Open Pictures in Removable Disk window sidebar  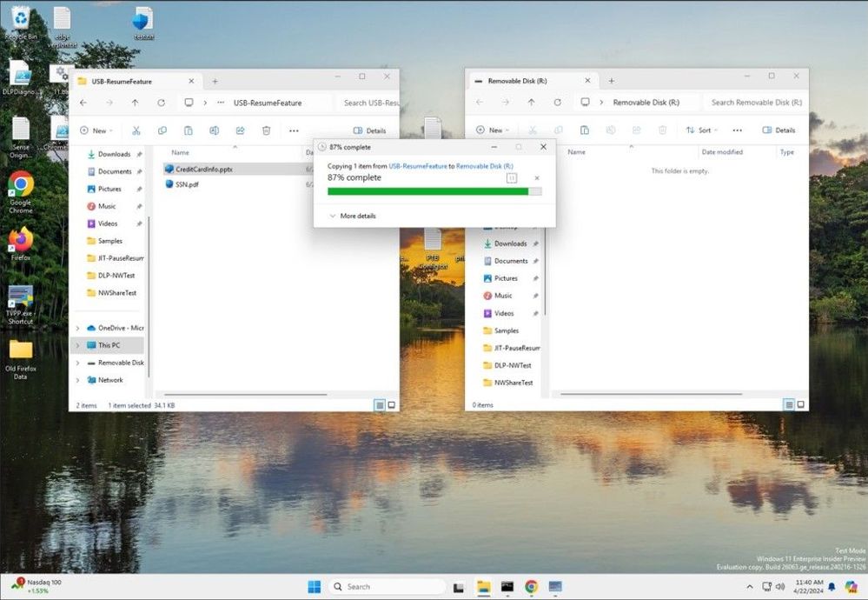(x=506, y=278)
